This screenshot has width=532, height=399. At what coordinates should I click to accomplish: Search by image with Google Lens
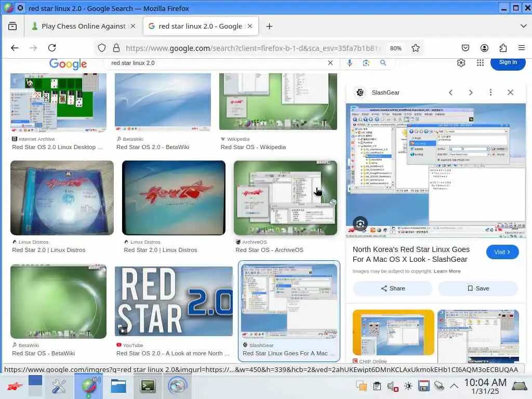tap(366, 63)
